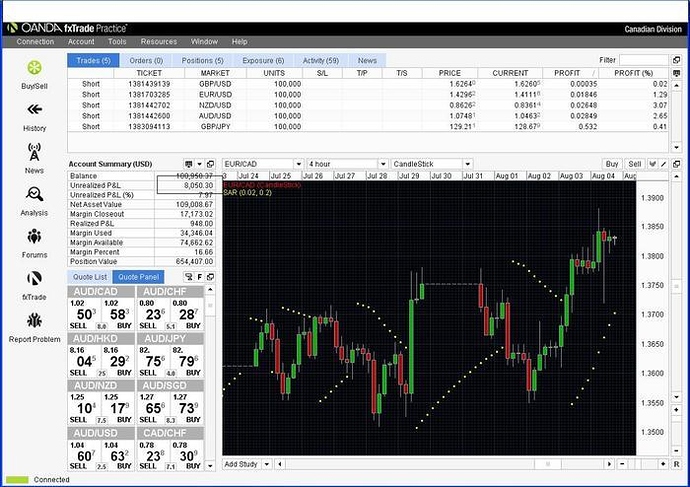Select the Quote List tab
Screen dimensions: 690x487
(x=90, y=277)
